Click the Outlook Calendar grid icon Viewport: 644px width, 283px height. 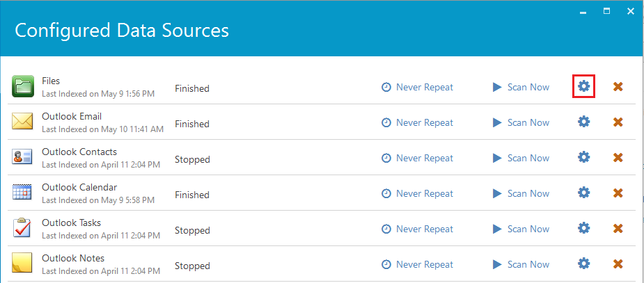(22, 192)
